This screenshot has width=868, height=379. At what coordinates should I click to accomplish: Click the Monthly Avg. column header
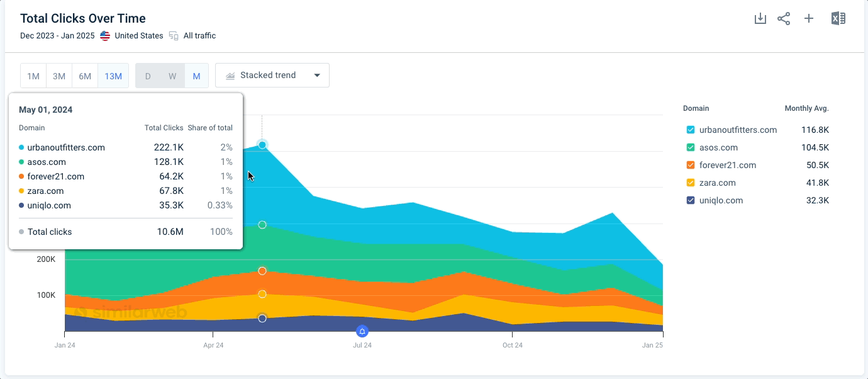[807, 108]
